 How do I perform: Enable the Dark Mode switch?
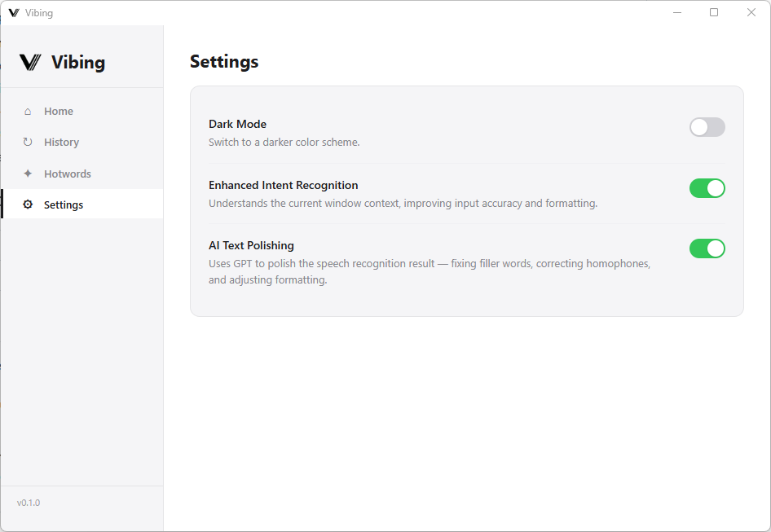tap(707, 127)
